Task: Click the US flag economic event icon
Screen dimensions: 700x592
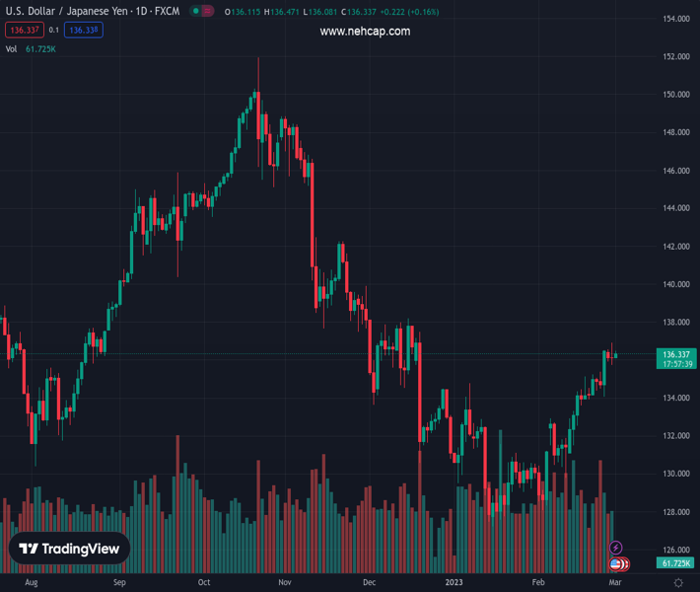Action: 616,563
